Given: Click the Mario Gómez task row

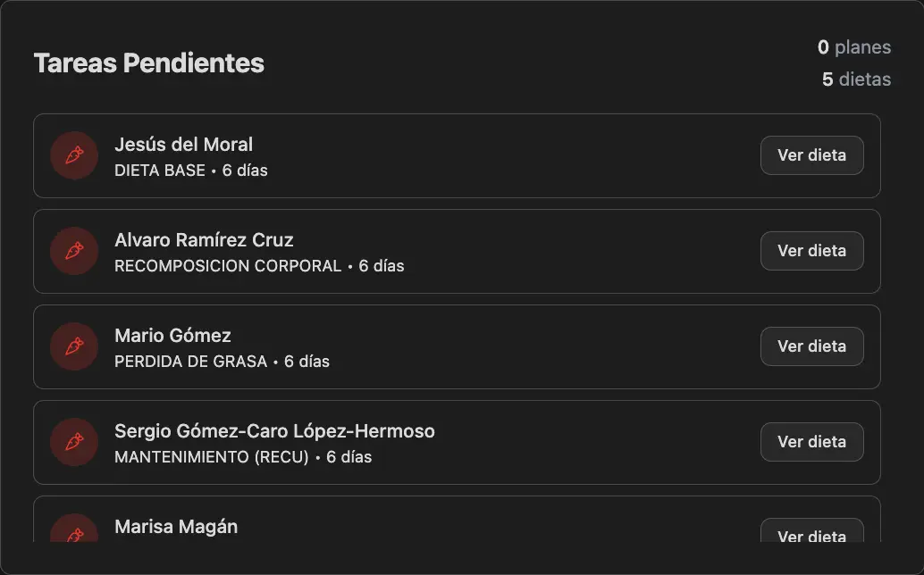Looking at the screenshot, I should tap(456, 346).
